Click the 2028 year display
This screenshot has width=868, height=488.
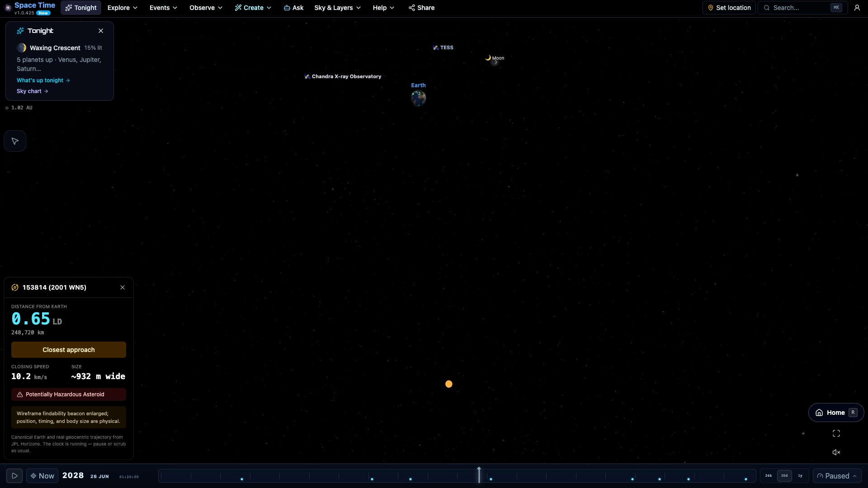(x=73, y=475)
